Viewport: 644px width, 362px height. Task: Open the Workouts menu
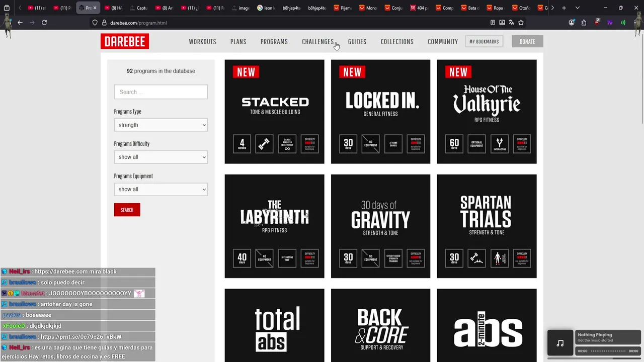click(x=202, y=42)
